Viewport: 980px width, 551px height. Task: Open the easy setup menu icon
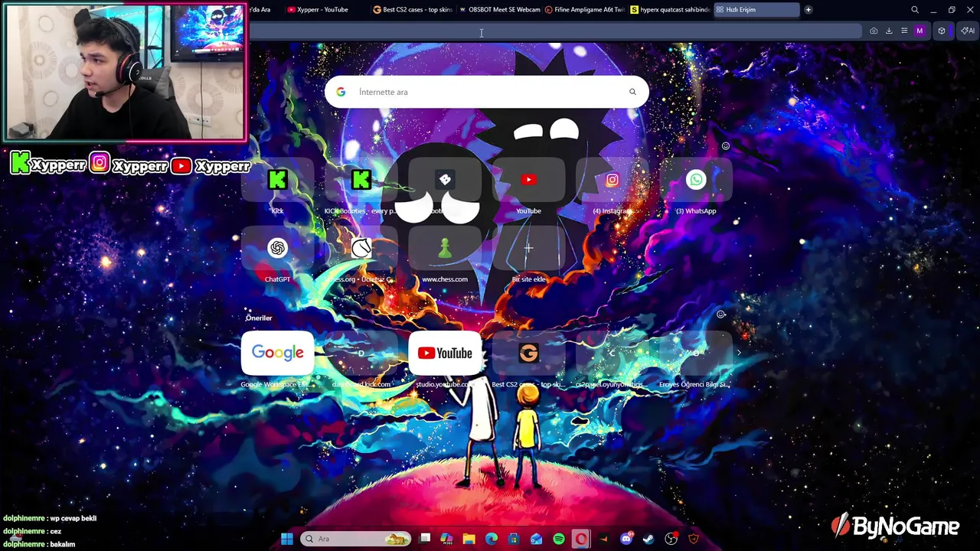coord(904,31)
